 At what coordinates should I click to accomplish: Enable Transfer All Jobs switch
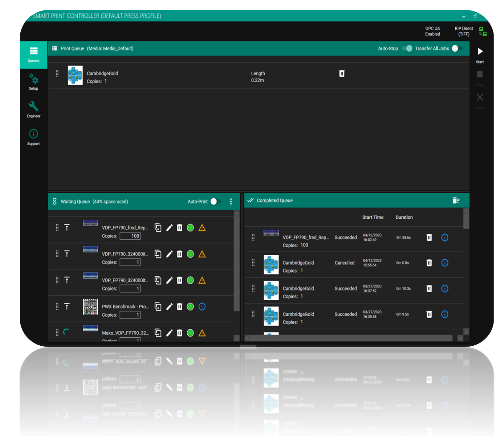pos(457,48)
